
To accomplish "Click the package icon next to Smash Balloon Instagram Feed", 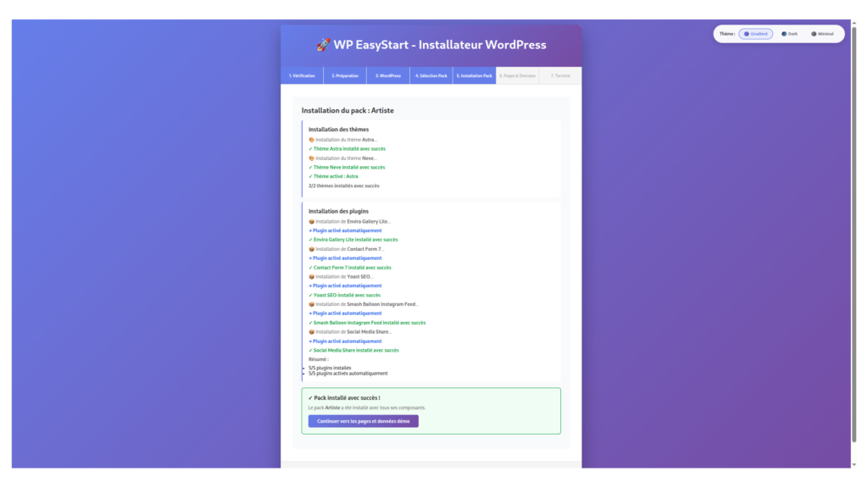I will coord(311,304).
